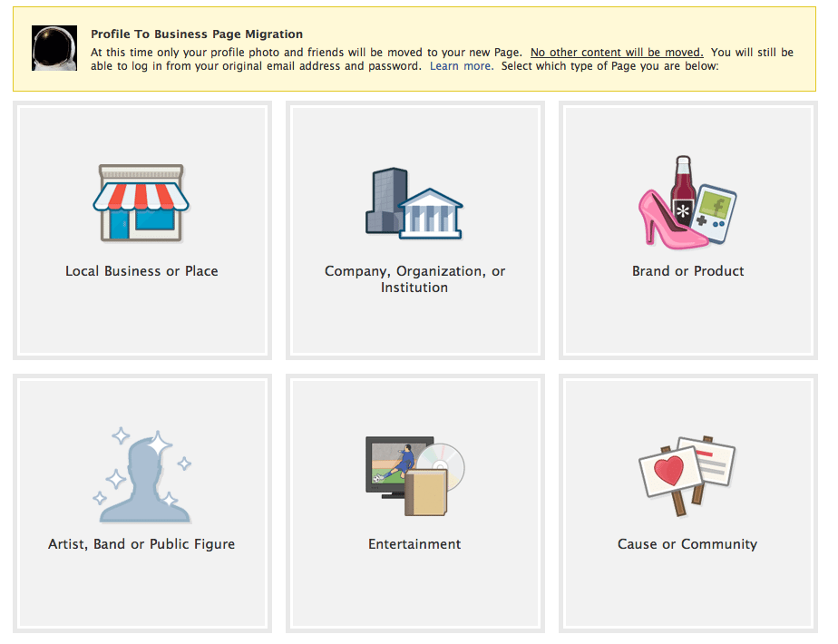Click the storefront icon for Local Business
Viewport: 838px width, 644px height.
coord(141,203)
